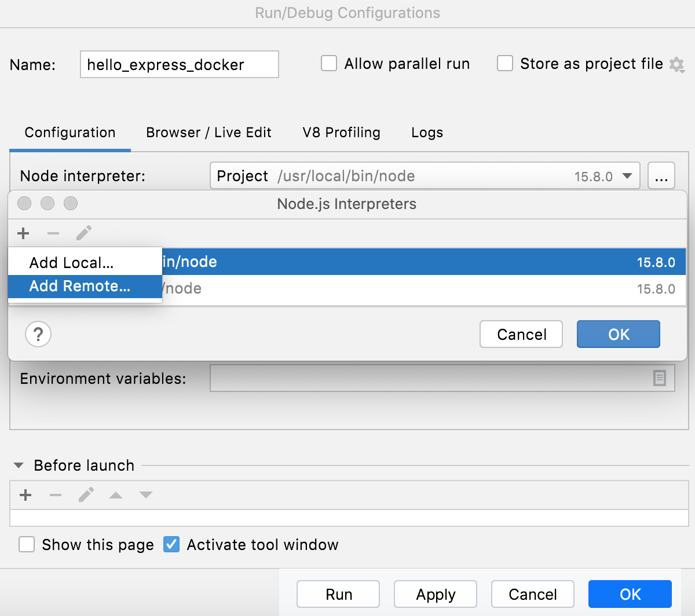Open the Node interpreter dropdown

pyautogui.click(x=627, y=176)
